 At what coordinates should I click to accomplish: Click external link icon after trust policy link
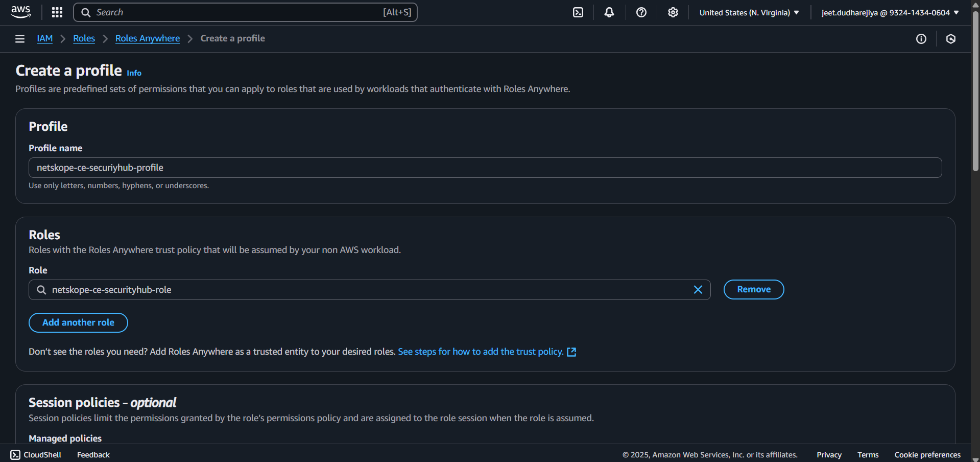pyautogui.click(x=571, y=352)
